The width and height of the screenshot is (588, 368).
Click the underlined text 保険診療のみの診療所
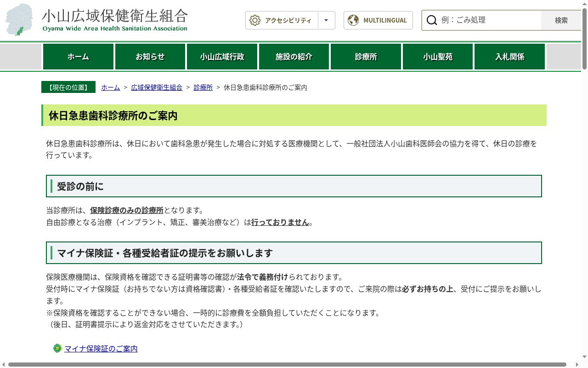point(127,210)
